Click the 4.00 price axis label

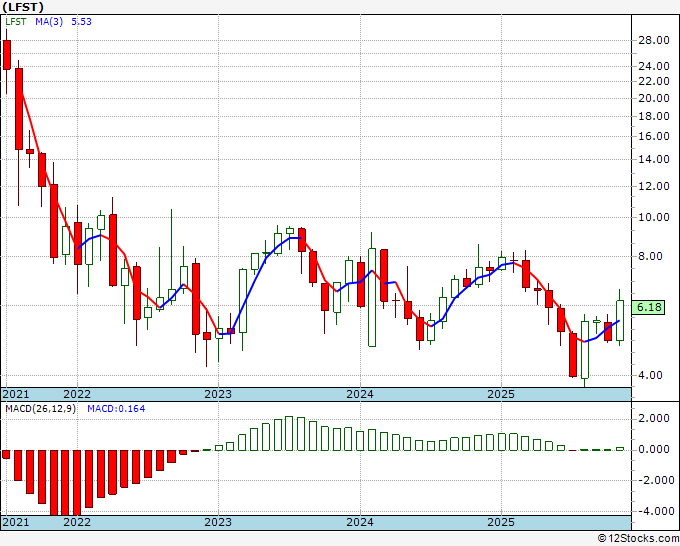click(x=651, y=375)
